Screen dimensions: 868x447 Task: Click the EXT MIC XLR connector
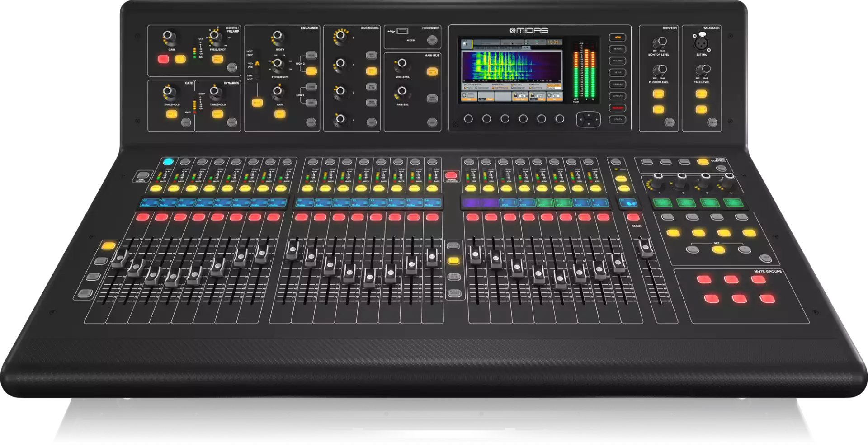[701, 43]
